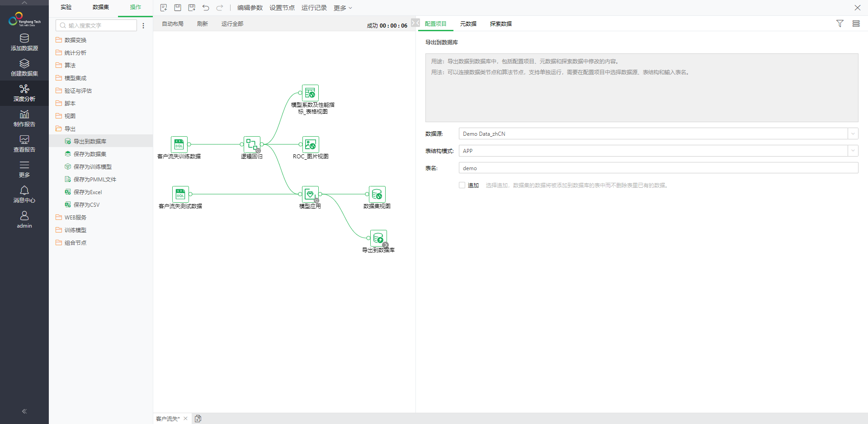The width and height of the screenshot is (868, 424).
Task: Select the 逻辑回归 node
Action: [x=252, y=144]
